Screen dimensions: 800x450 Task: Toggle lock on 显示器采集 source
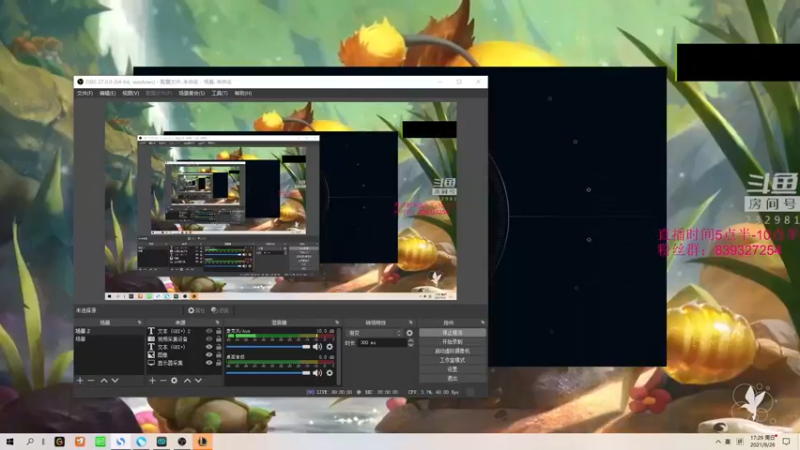click(218, 363)
